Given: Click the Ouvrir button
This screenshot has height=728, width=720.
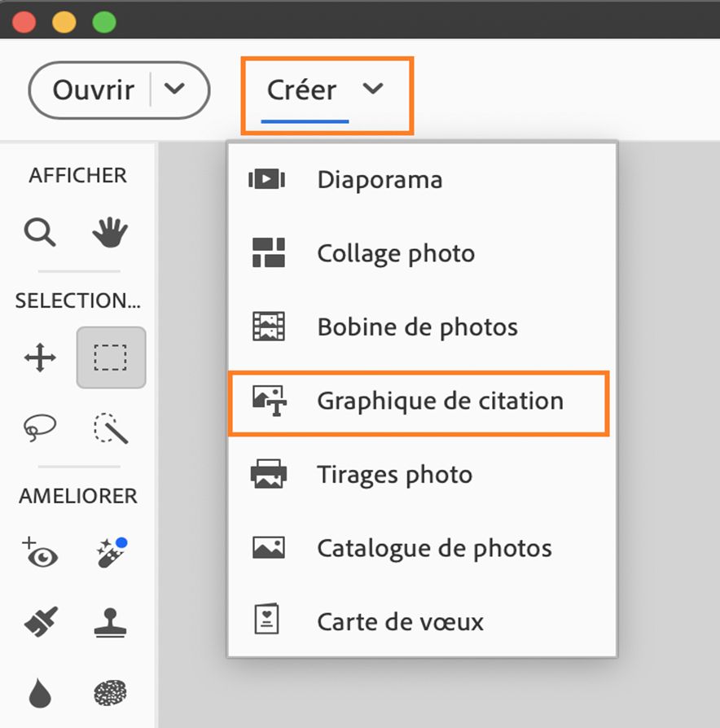Looking at the screenshot, I should coord(93,90).
